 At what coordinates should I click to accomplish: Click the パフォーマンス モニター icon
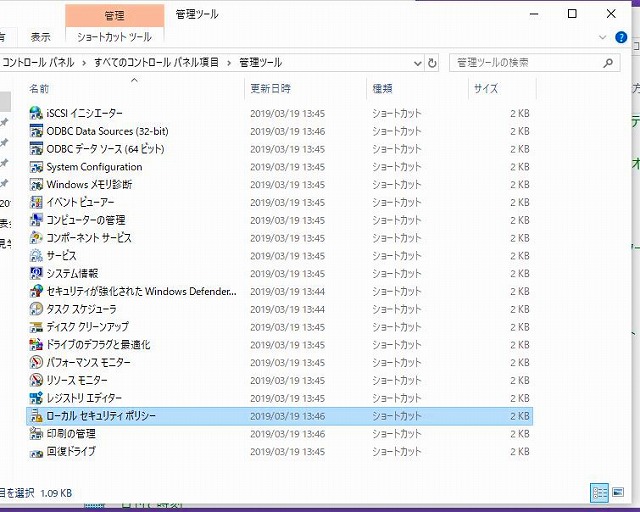[x=36, y=362]
